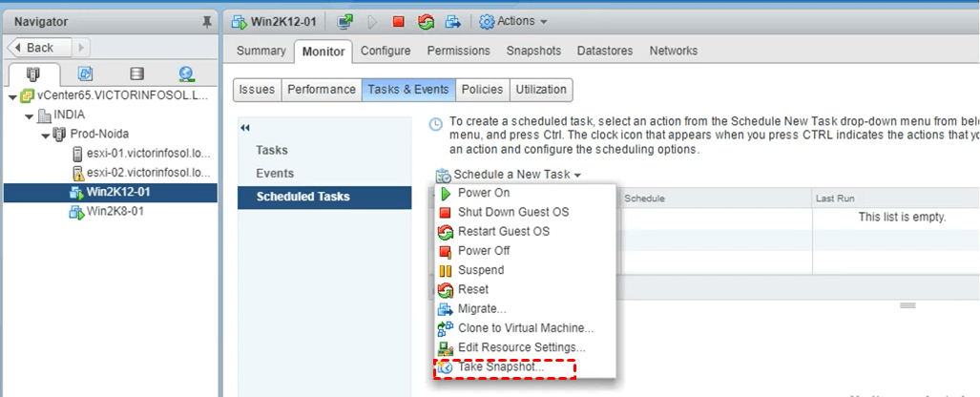Open the Networking inventory tab
This screenshot has width=980, height=397.
[x=186, y=73]
